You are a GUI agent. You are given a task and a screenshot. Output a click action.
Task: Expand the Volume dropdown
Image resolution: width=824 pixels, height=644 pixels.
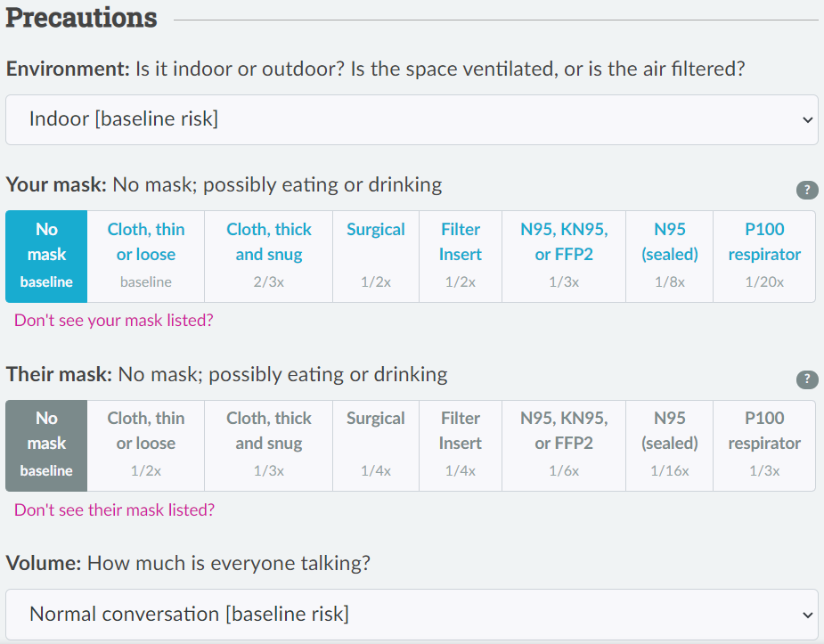412,614
